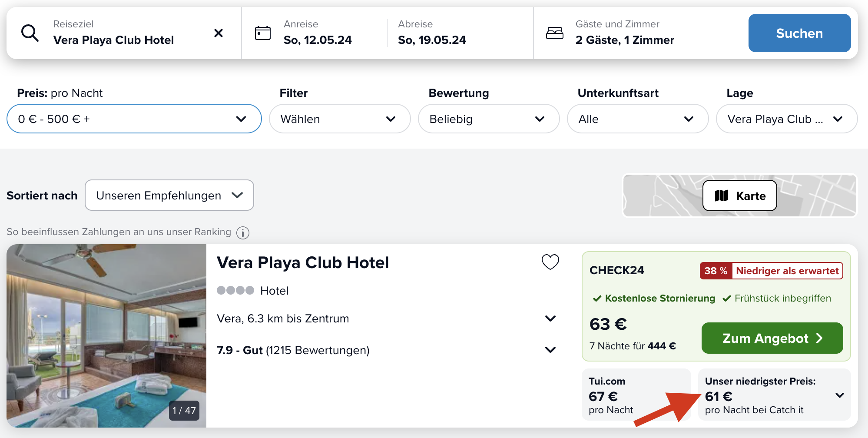Open the calendar icon for Anreise

[262, 33]
